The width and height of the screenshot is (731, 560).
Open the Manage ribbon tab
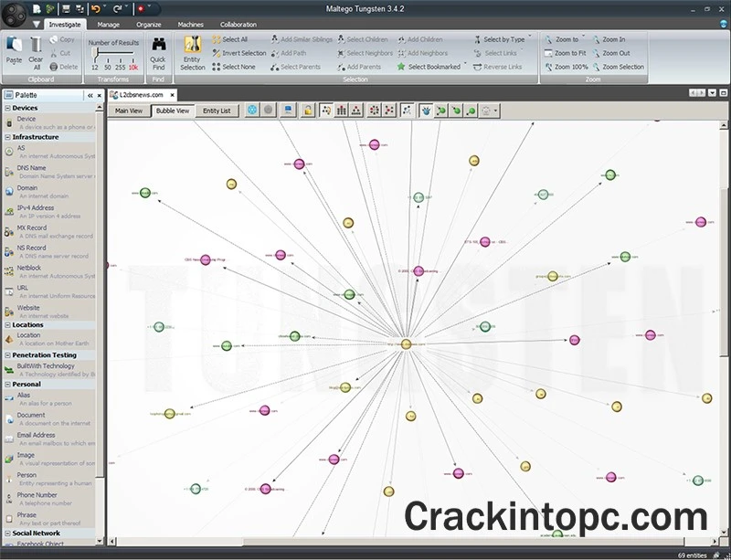(x=109, y=25)
